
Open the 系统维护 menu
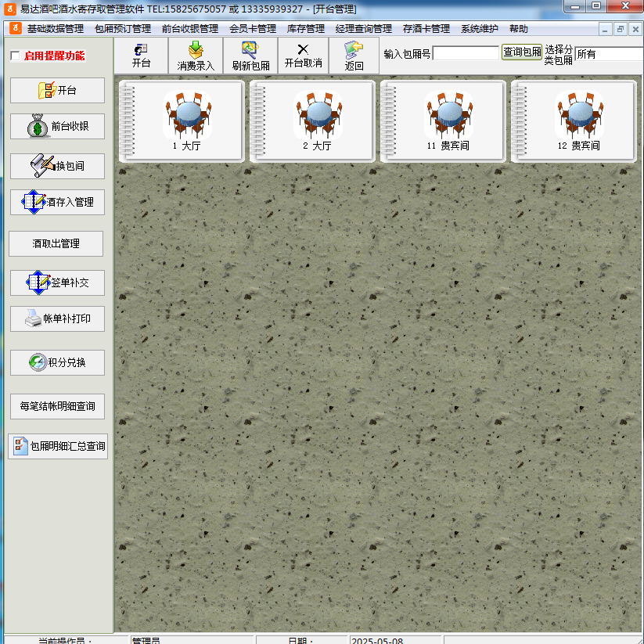[480, 29]
